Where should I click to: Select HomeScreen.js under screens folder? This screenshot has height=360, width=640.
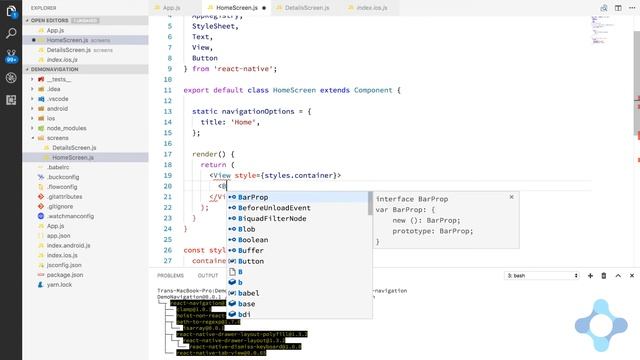point(85,158)
